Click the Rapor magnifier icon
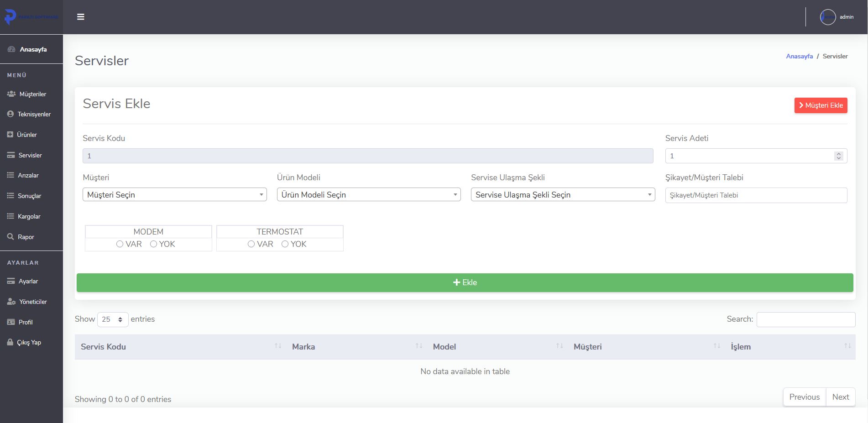The width and height of the screenshot is (868, 423). pos(10,237)
